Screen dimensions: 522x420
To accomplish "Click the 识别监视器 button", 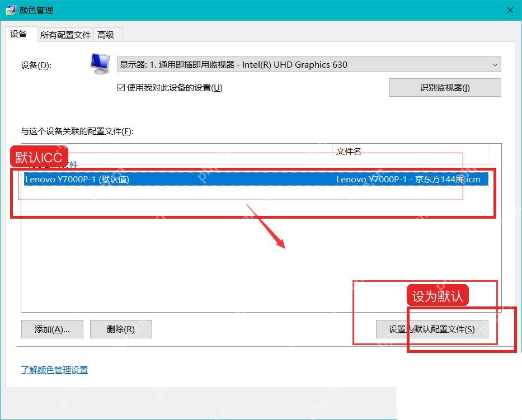I will pos(445,88).
